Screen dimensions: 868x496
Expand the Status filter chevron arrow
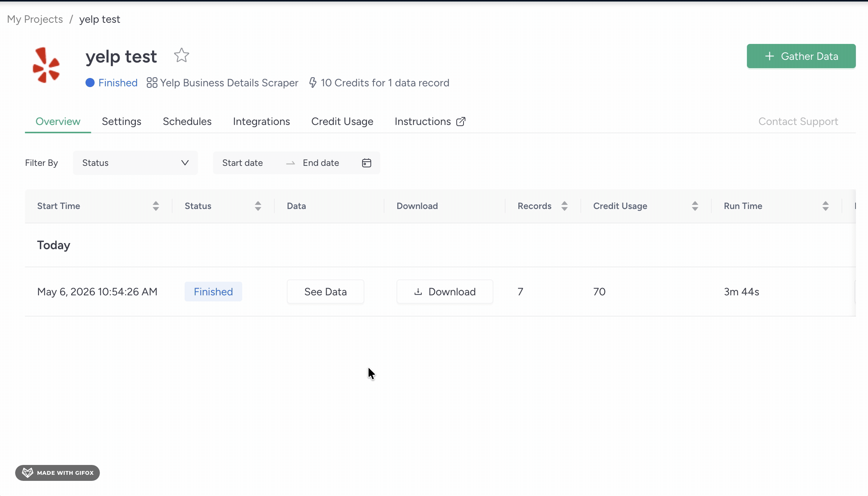[x=185, y=163]
